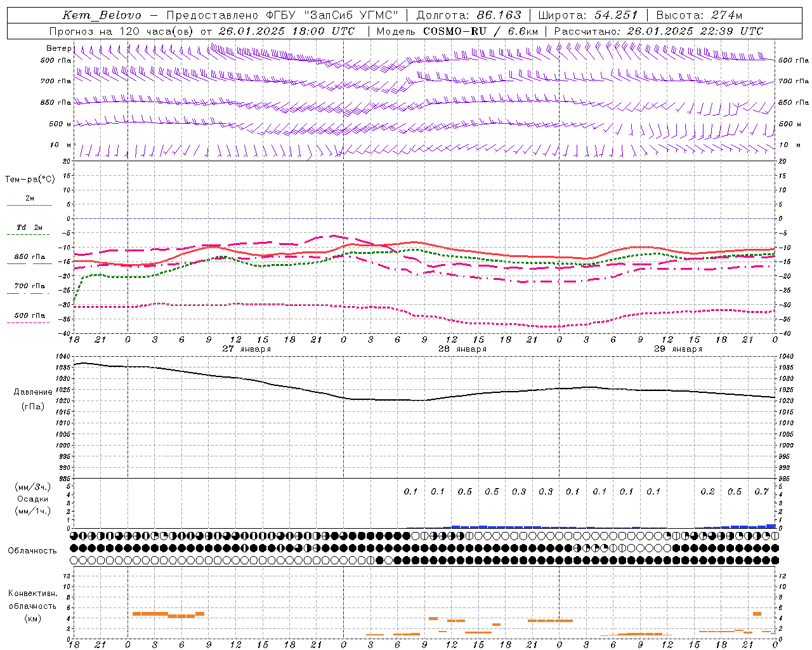Click the Модель COSMO-RU / 6.6км label
This screenshot has width=812, height=650.
coord(457,31)
